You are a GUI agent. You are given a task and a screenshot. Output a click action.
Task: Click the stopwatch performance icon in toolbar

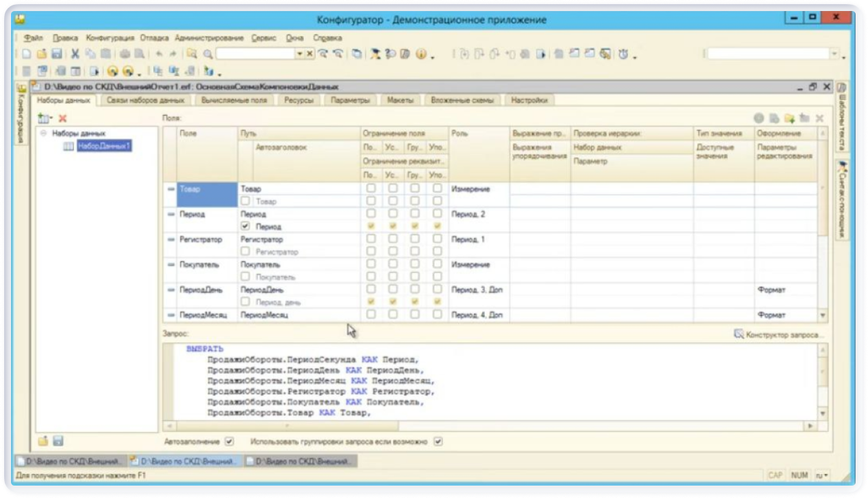[x=623, y=54]
